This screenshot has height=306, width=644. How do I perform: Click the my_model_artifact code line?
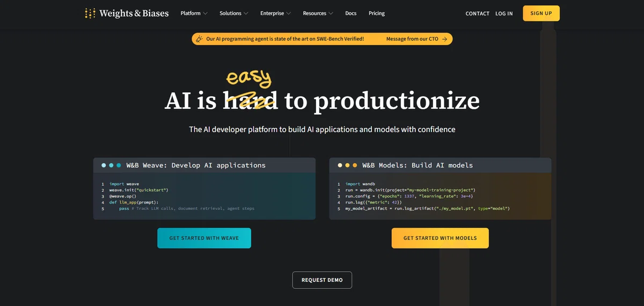(x=428, y=208)
